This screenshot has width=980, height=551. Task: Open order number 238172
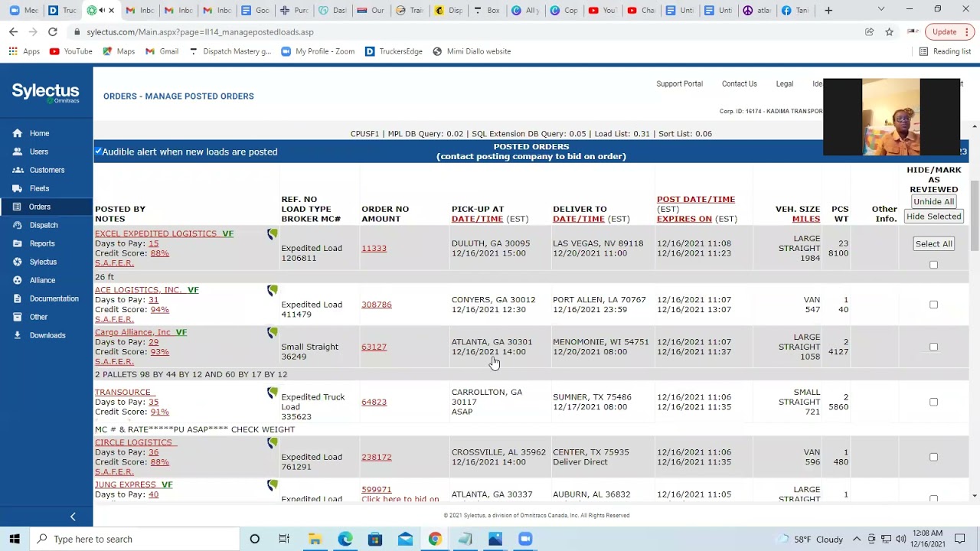coord(376,457)
